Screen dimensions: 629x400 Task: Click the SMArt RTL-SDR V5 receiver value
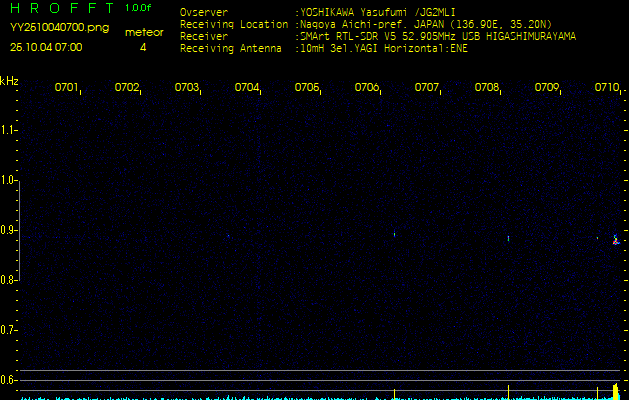coord(438,37)
